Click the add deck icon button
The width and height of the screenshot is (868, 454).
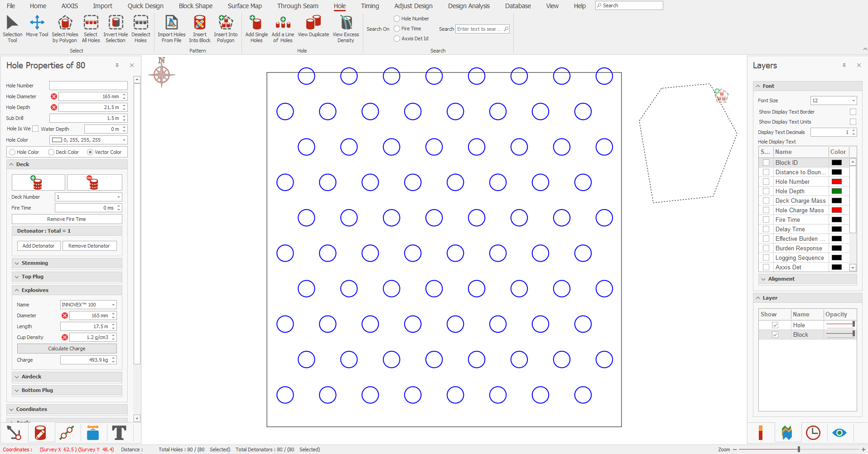click(x=38, y=182)
